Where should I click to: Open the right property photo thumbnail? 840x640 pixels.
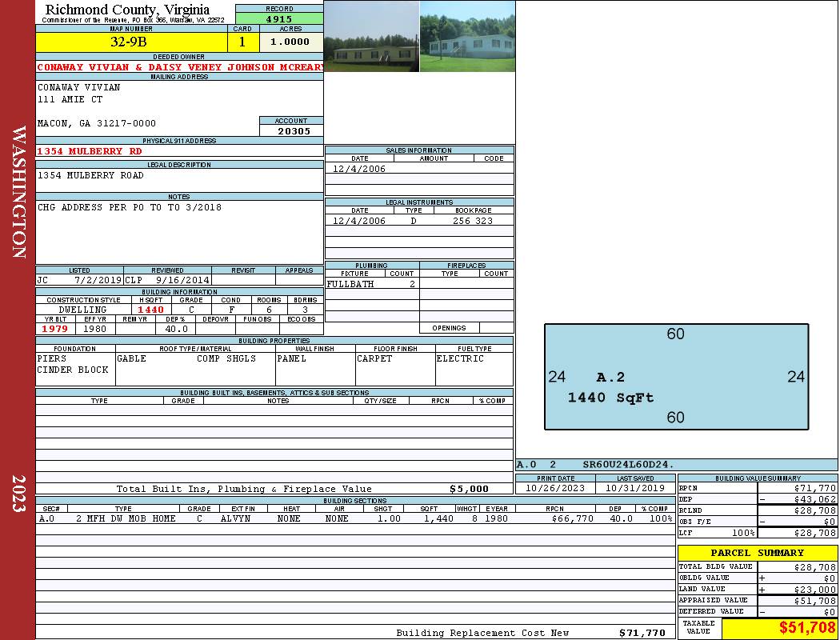(467, 36)
